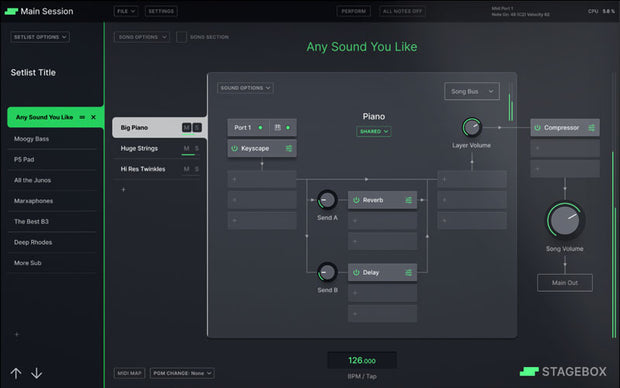The height and width of the screenshot is (388, 620).
Task: Open Keyscape plugin settings sliders icon
Action: (x=289, y=148)
